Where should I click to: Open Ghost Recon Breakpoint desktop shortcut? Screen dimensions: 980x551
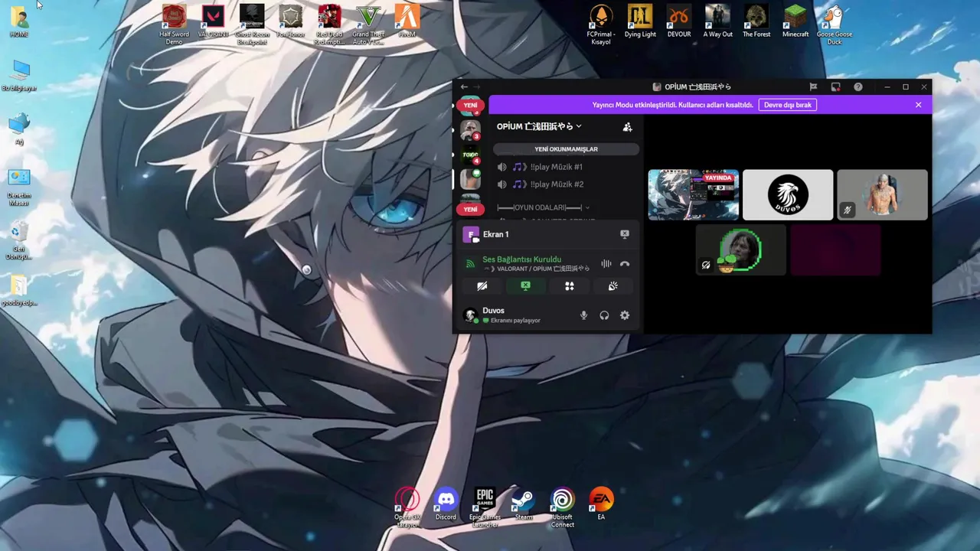(252, 23)
